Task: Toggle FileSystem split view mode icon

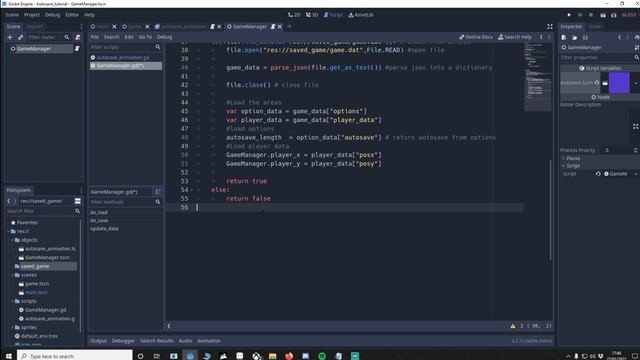Action: (78, 201)
